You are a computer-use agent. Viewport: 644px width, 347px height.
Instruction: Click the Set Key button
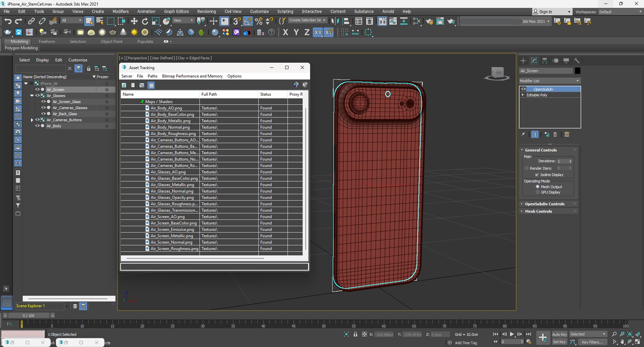pos(559,342)
